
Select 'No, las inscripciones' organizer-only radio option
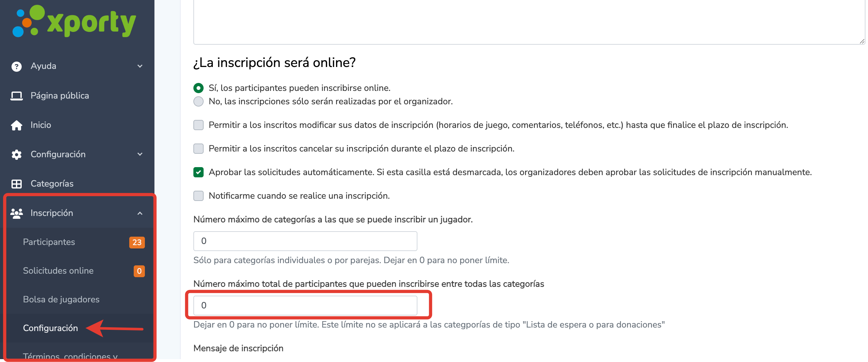198,101
